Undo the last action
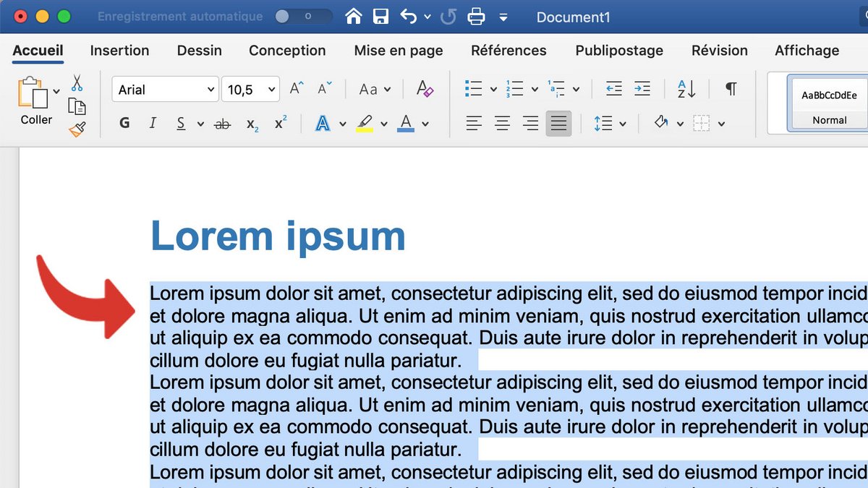Viewport: 868px width, 488px height. tap(409, 16)
